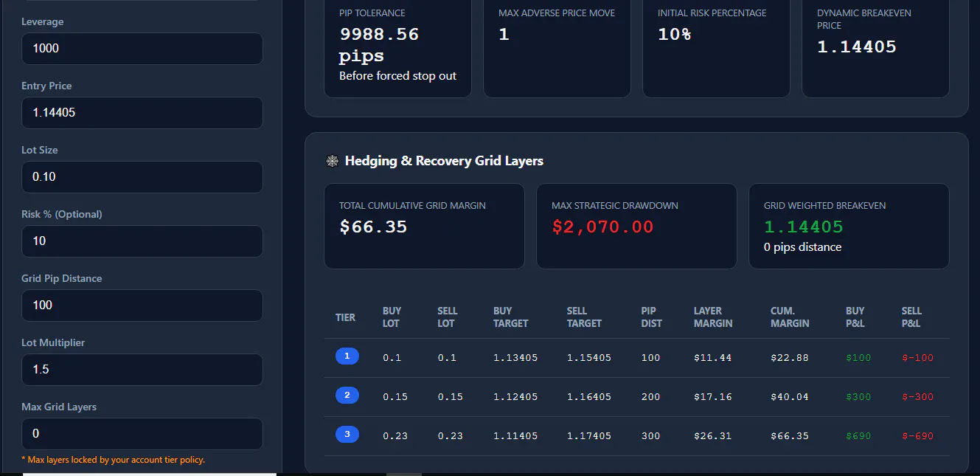Screen dimensions: 980x476
Task: Focus the Leverage input field
Action: pos(142,49)
